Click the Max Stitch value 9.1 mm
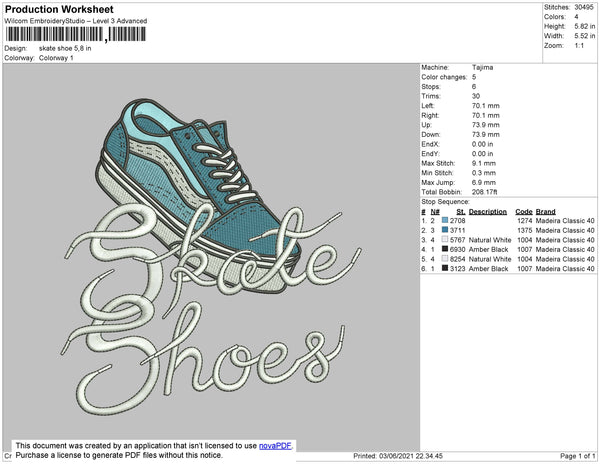The image size is (600, 464). (484, 163)
